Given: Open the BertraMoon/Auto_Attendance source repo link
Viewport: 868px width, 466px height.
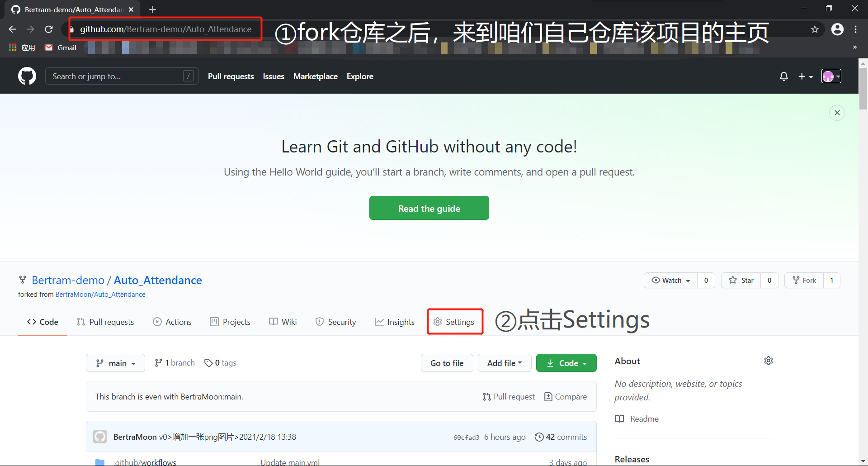Looking at the screenshot, I should [x=100, y=295].
